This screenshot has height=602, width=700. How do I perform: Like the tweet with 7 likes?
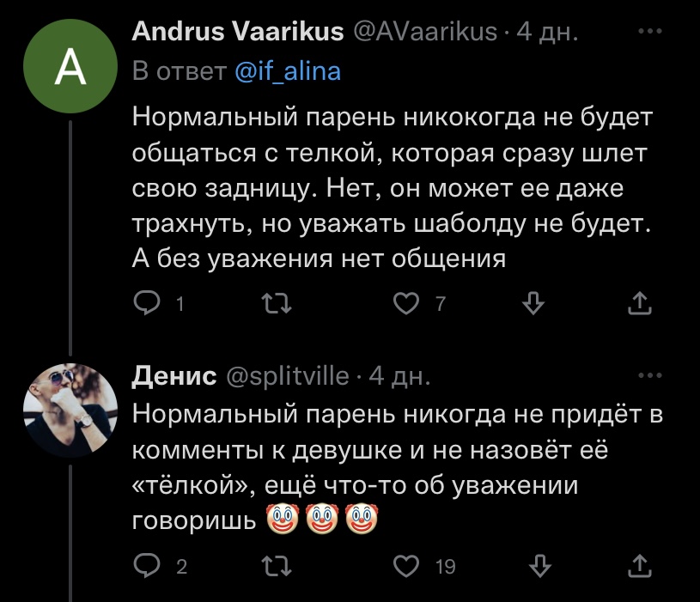coord(405,301)
